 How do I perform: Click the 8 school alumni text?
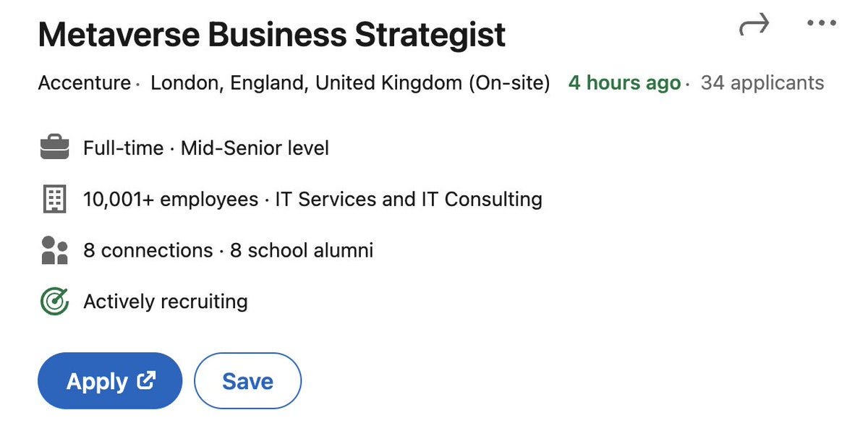tap(302, 250)
